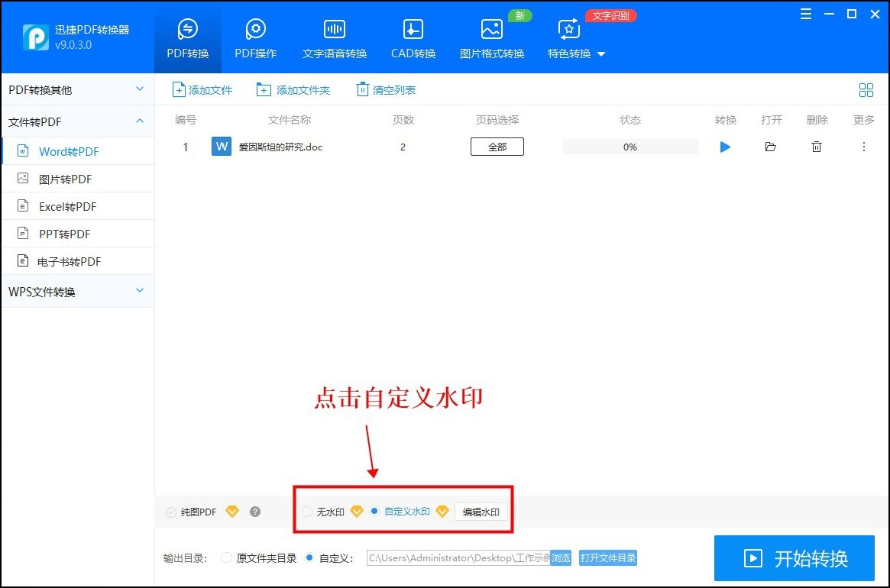
Task: Delete 爱因斯坦的研究.doc with trash icon
Action: point(816,147)
